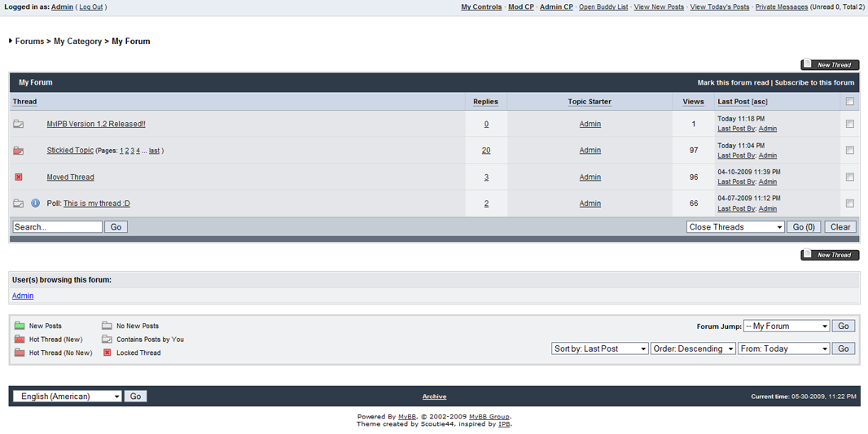Screen dimensions: 868x434
Task: Click the Forums breadcrumb
Action: 29,41
